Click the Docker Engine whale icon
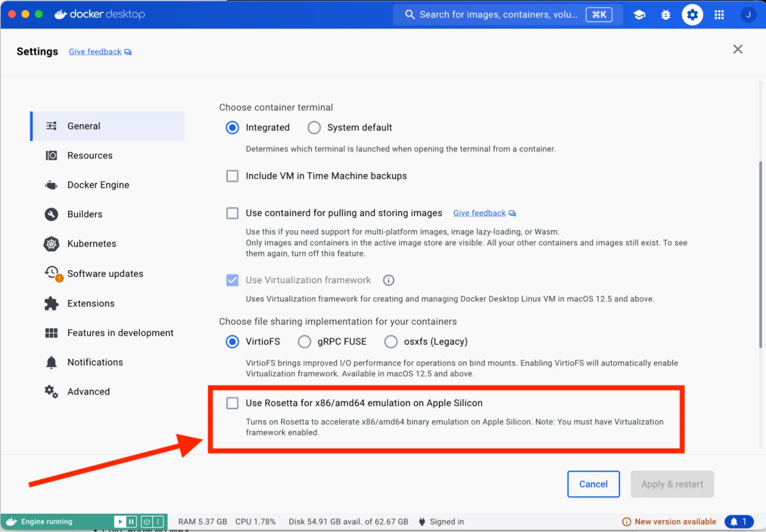This screenshot has height=532, width=766. [51, 185]
